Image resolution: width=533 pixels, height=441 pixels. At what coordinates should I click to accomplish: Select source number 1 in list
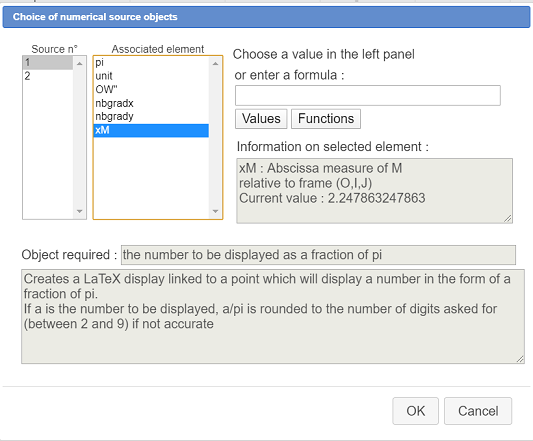[48, 63]
